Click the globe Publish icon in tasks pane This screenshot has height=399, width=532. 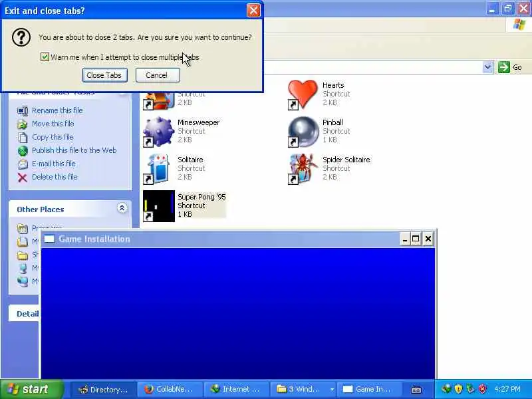(23, 151)
